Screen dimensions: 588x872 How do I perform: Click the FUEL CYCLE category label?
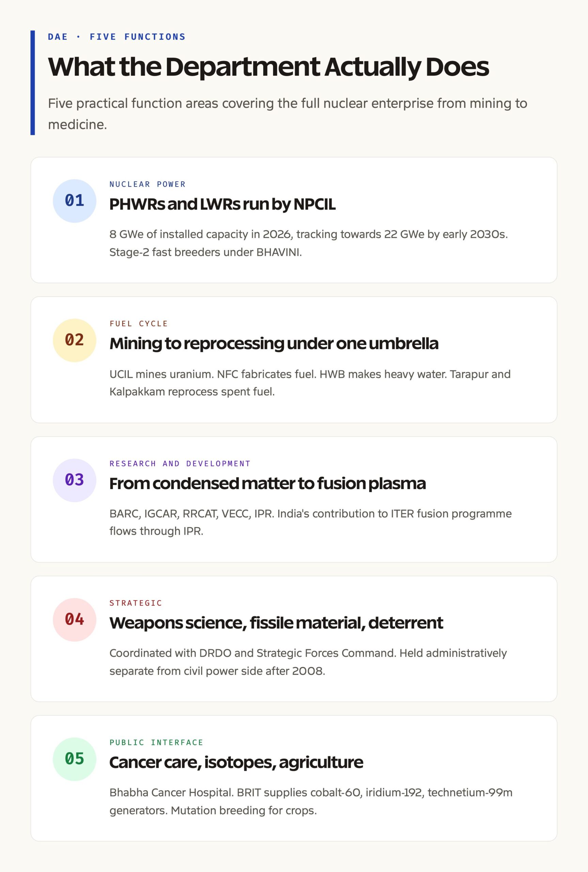(139, 324)
